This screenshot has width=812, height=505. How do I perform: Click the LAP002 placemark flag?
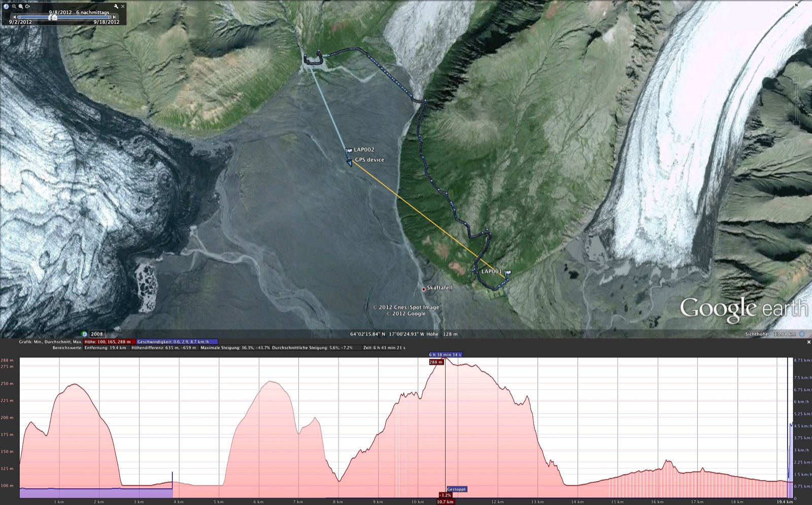(x=348, y=150)
